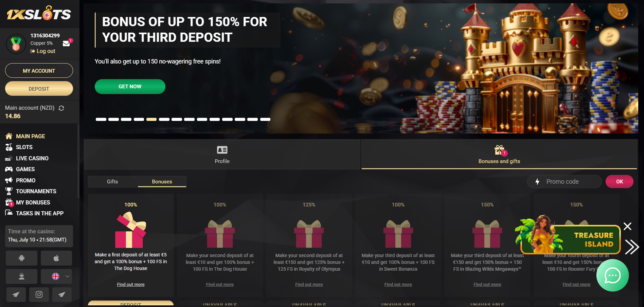Switch to the Gifts tab
This screenshot has width=644, height=307.
[112, 182]
